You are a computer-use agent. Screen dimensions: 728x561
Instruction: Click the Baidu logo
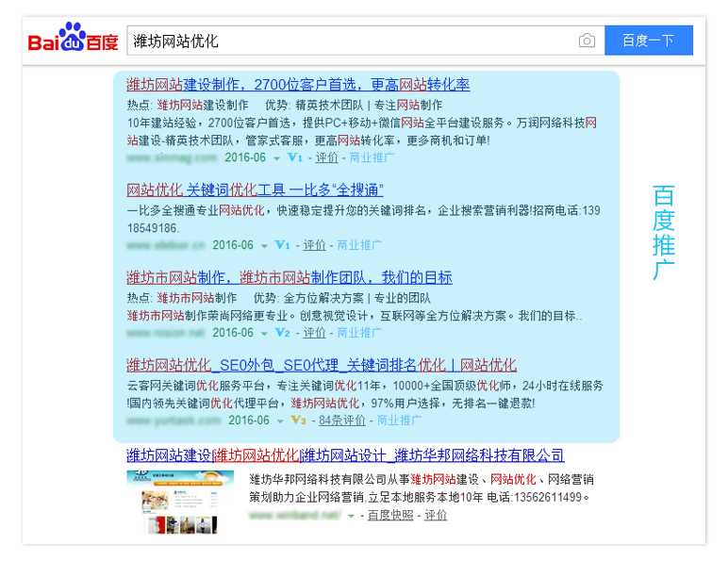click(x=73, y=37)
